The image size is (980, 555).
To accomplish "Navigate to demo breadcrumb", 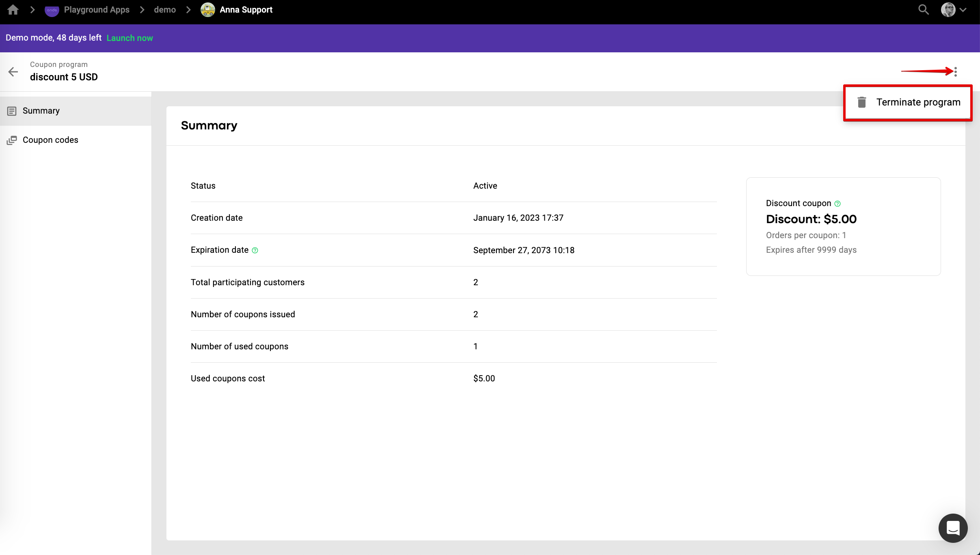I will coord(165,10).
